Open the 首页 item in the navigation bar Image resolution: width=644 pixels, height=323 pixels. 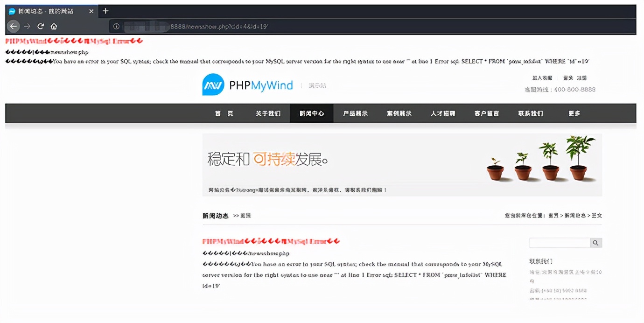pyautogui.click(x=224, y=113)
